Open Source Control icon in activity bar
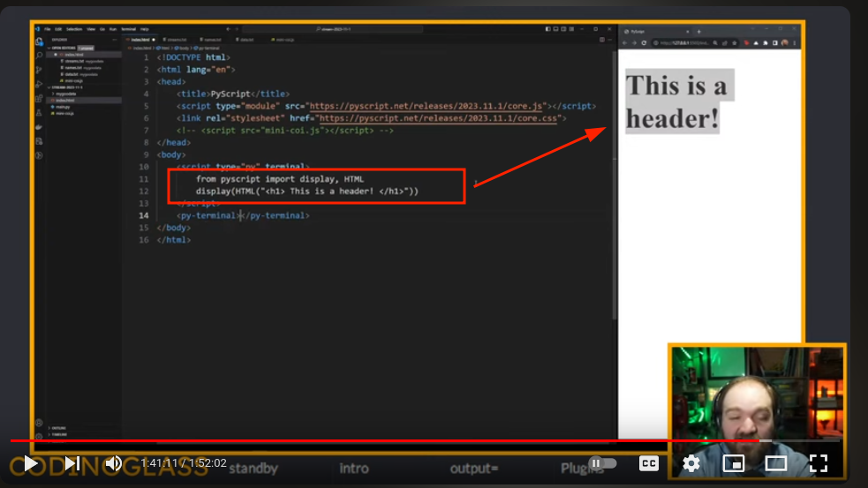868x488 pixels. pyautogui.click(x=39, y=69)
